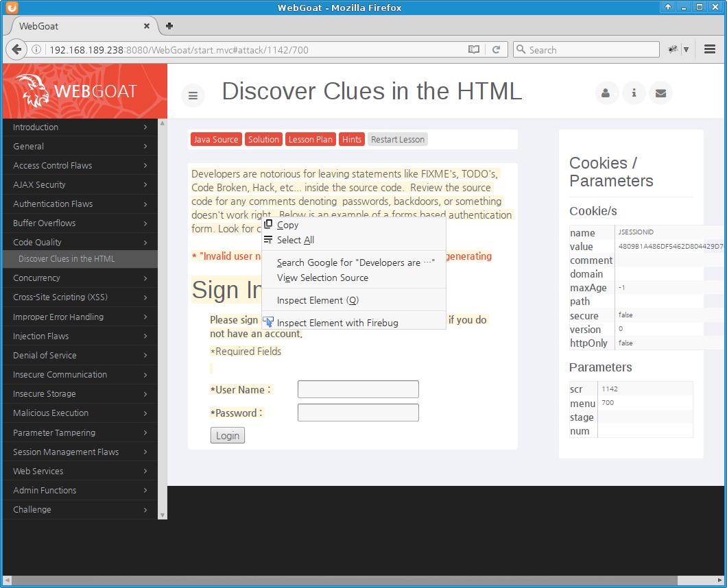Expand the General category
The image size is (727, 588).
coord(80,146)
